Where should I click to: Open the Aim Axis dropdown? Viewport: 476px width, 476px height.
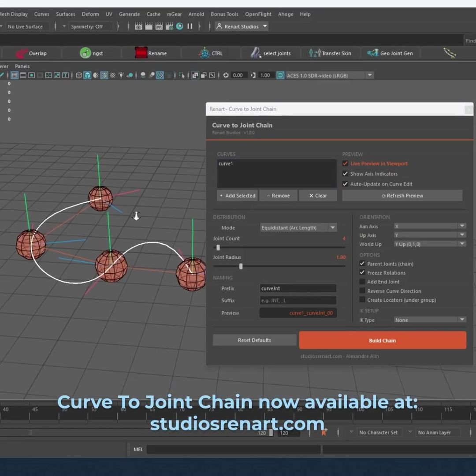(430, 226)
